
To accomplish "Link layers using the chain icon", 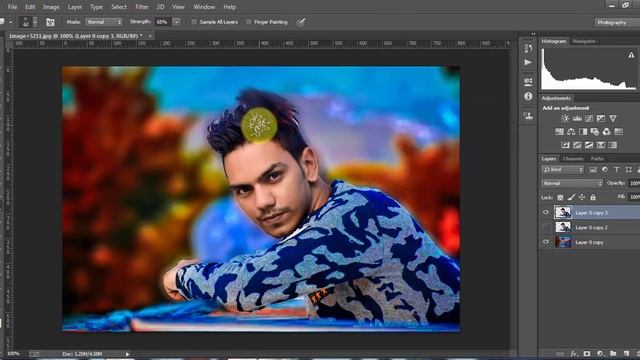I will coord(560,353).
